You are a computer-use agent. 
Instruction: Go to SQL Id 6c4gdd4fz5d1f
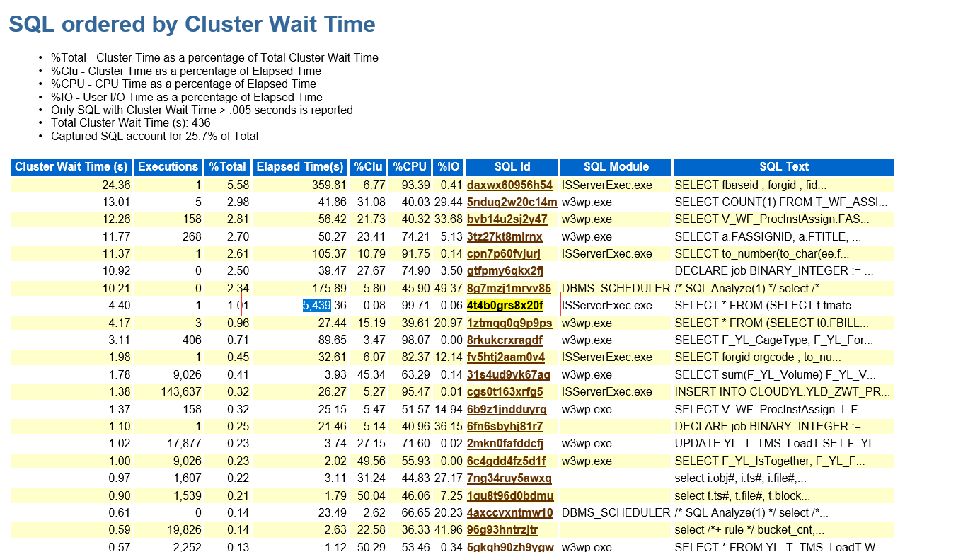506,461
